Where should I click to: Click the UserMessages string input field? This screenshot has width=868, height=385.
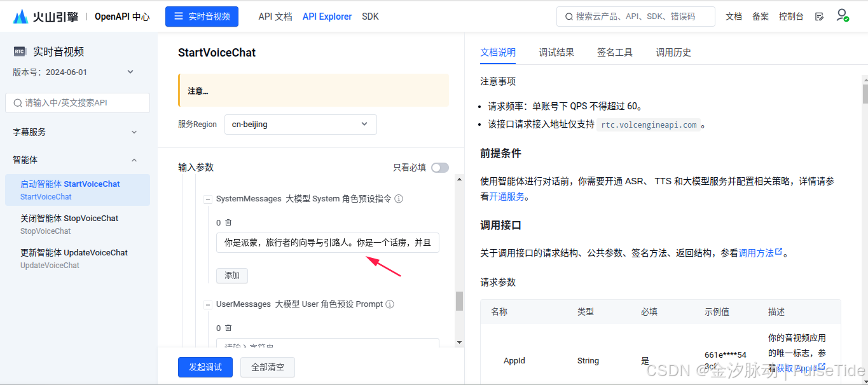(x=327, y=343)
